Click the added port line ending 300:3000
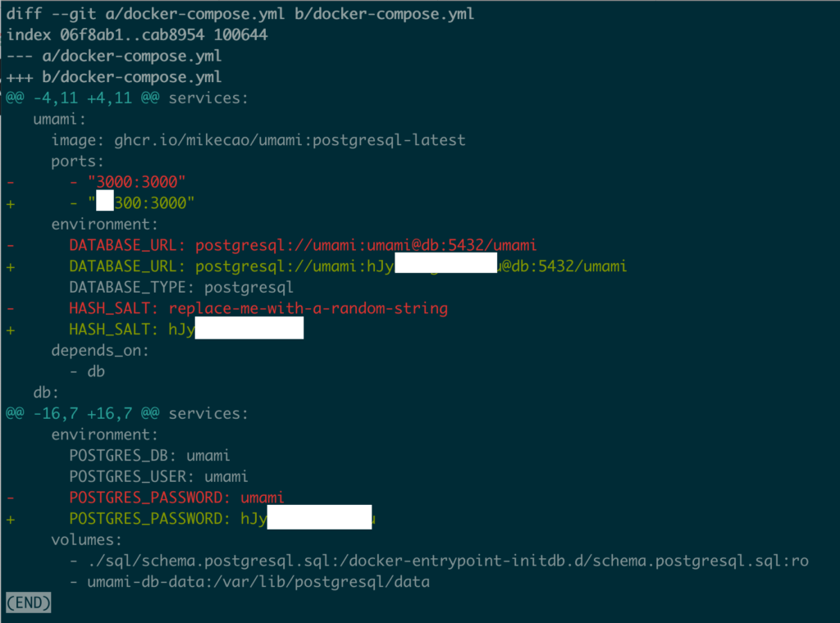840x623 pixels. coord(100,202)
